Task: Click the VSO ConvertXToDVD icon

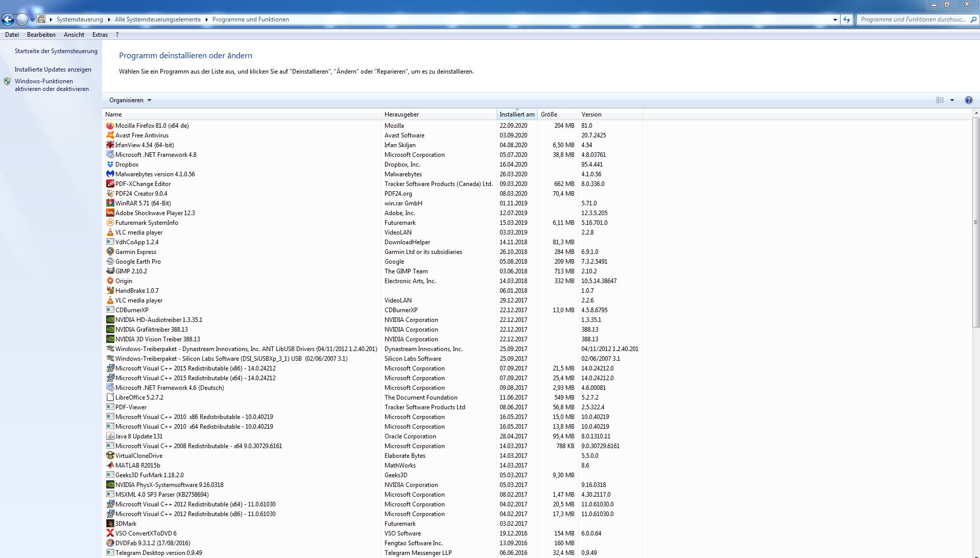Action: click(x=110, y=533)
